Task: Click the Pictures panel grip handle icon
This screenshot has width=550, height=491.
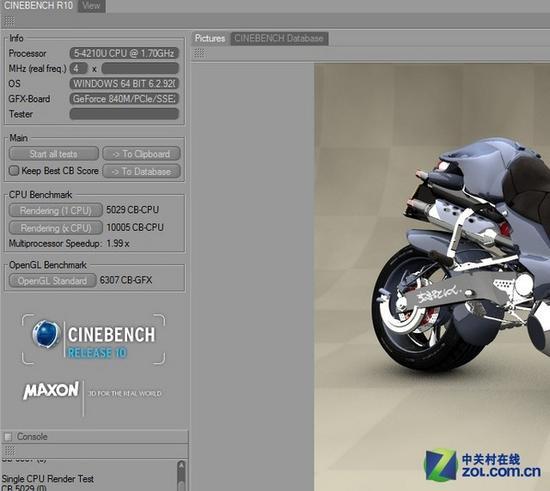Action: [200, 53]
